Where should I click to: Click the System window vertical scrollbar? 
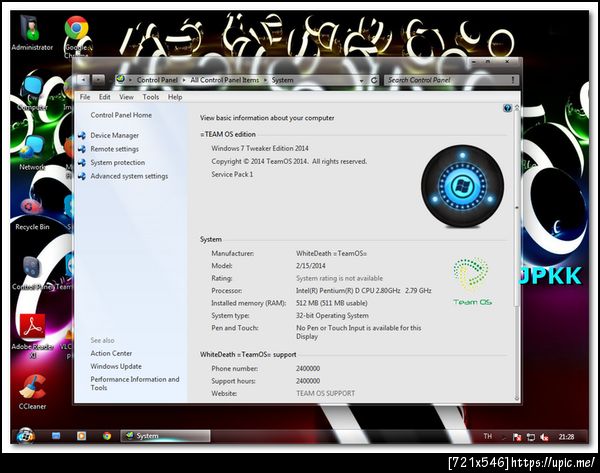(x=517, y=253)
